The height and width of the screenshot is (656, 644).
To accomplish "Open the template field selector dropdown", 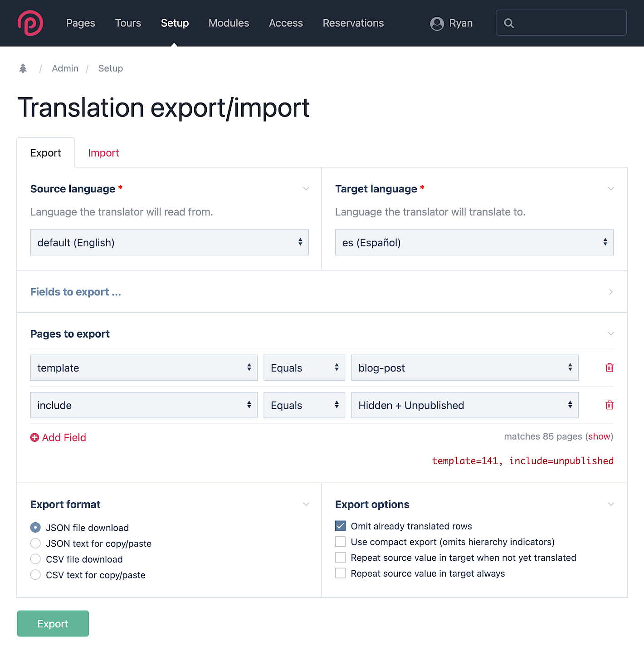I will (144, 368).
